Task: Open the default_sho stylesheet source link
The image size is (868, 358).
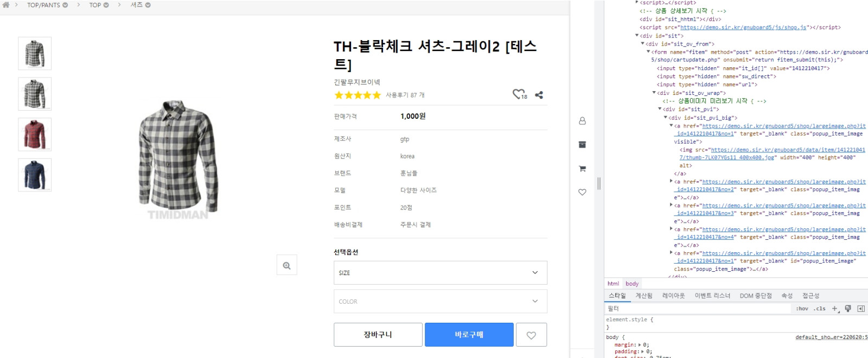Action: pyautogui.click(x=832, y=337)
